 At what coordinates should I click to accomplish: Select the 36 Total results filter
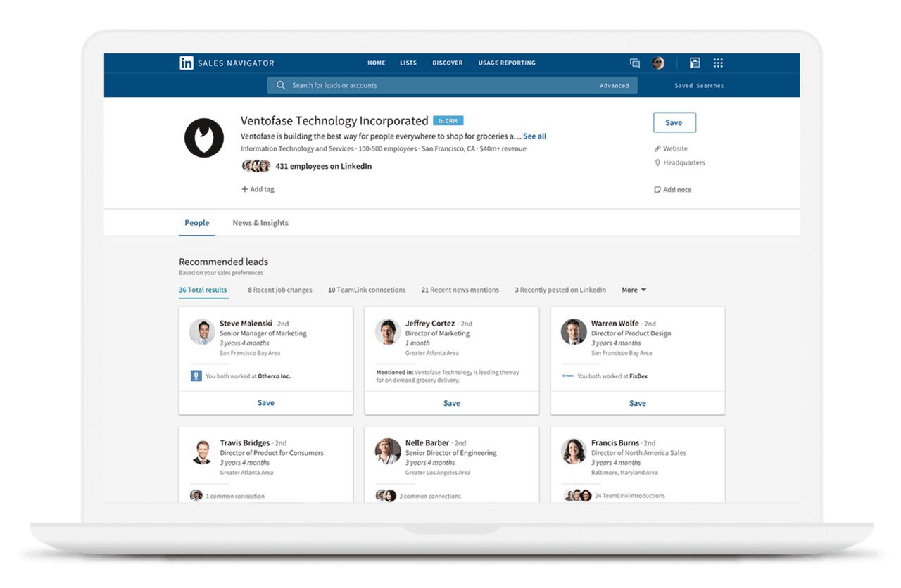point(203,290)
